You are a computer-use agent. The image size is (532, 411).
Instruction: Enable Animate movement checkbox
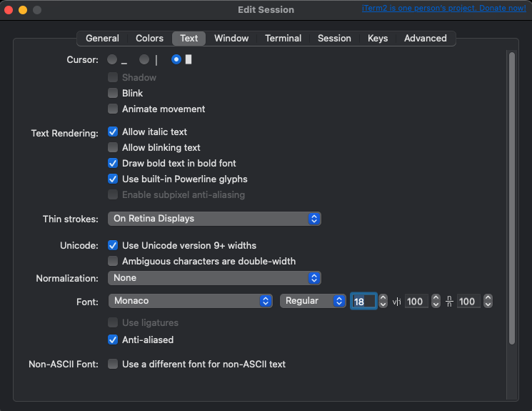click(x=113, y=109)
